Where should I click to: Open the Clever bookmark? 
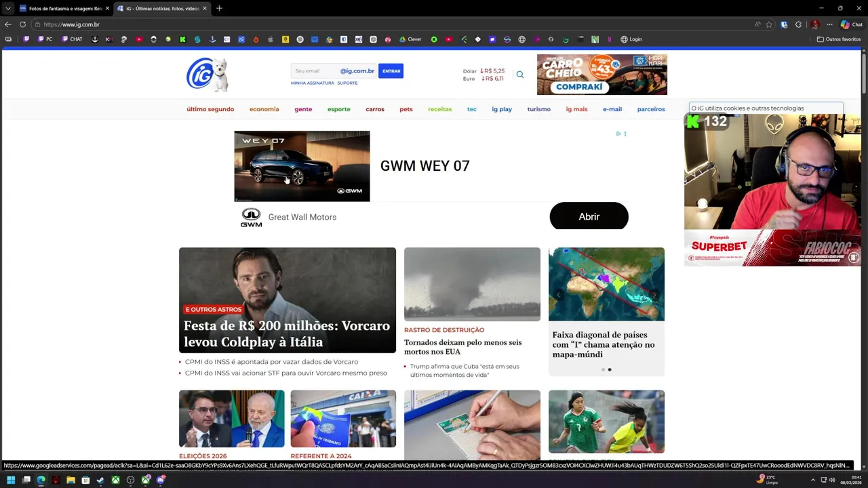(x=410, y=39)
